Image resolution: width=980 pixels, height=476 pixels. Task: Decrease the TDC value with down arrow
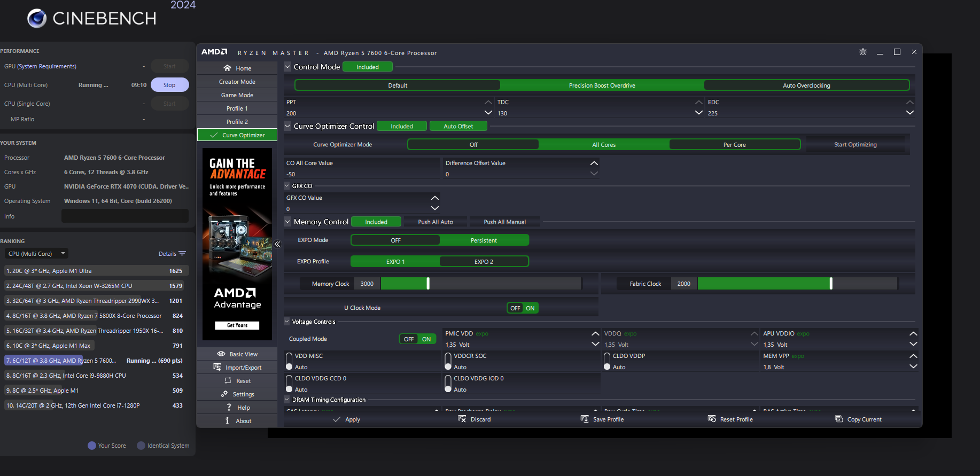(x=698, y=113)
